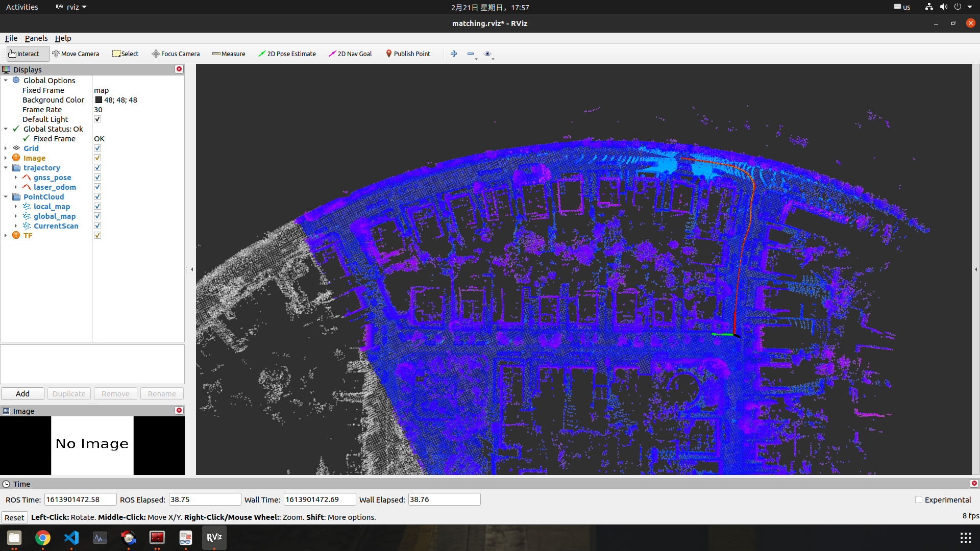
Task: Click the global_map point cloud icon
Action: point(27,216)
